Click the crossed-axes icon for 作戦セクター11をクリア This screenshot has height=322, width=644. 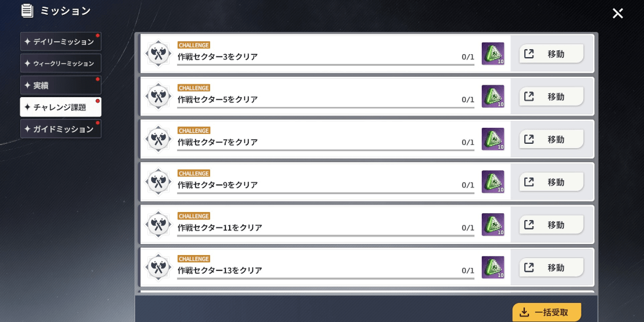click(159, 224)
